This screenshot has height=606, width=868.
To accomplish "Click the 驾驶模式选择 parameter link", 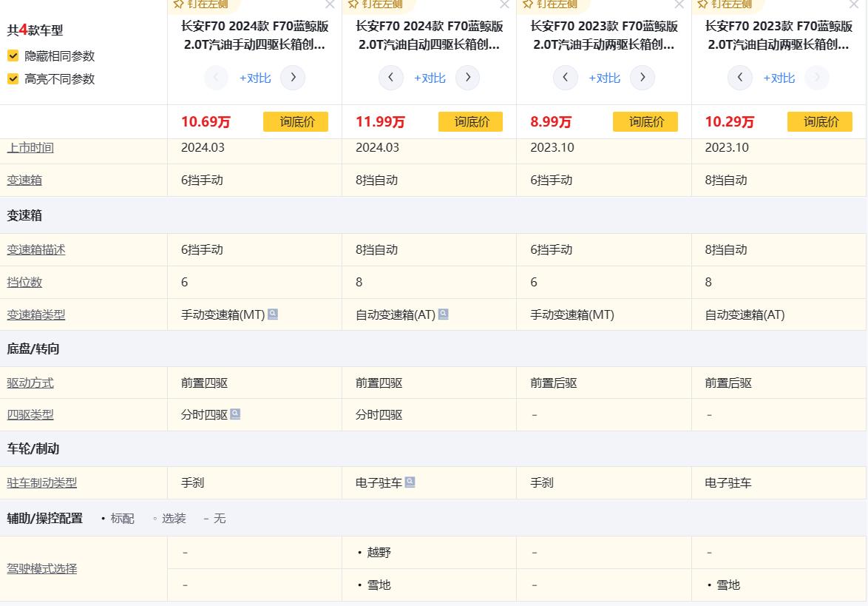I will click(x=42, y=568).
